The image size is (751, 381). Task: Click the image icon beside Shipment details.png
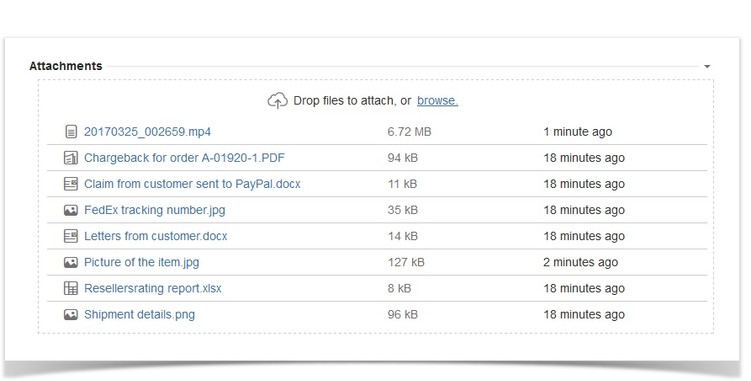point(71,314)
